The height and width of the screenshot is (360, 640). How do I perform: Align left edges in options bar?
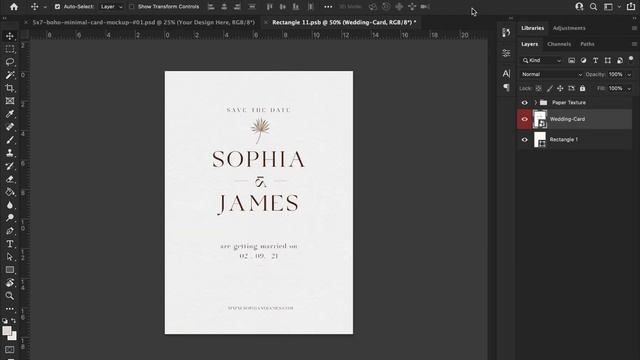211,7
